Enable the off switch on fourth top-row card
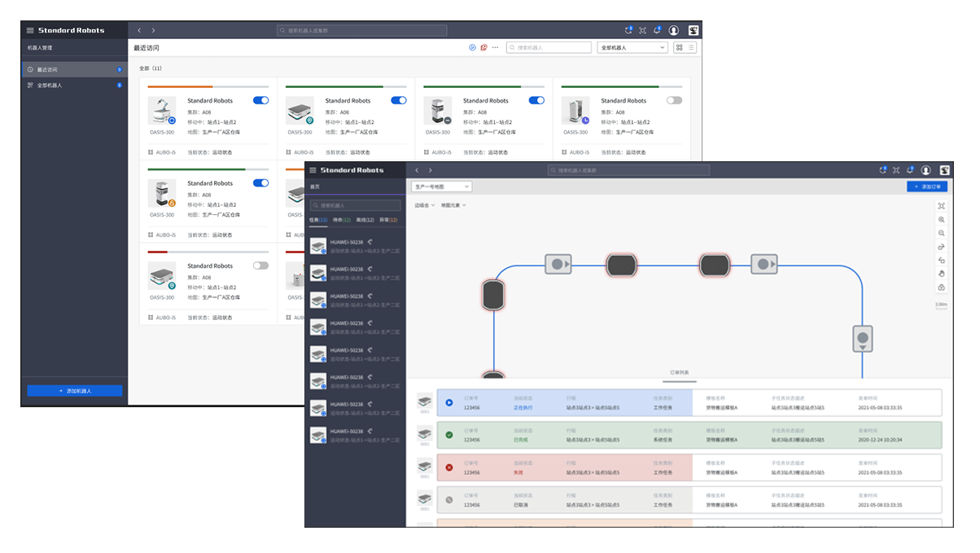 click(x=674, y=100)
